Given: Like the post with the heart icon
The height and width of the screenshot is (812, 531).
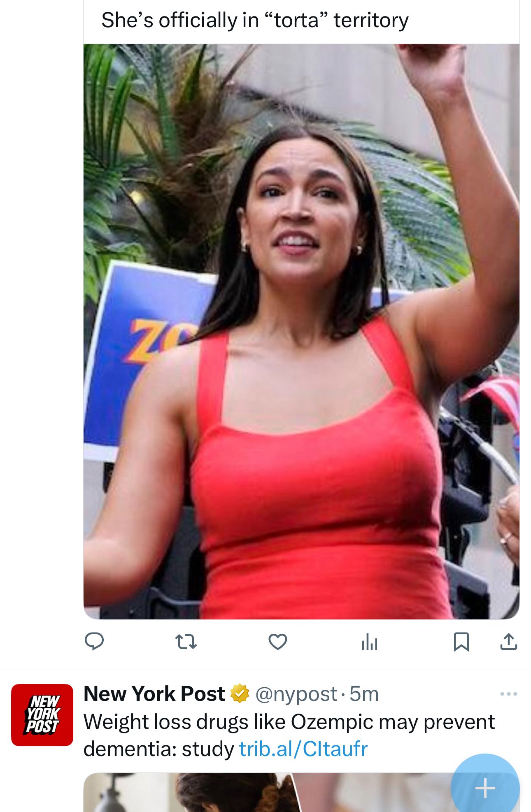Looking at the screenshot, I should [278, 642].
